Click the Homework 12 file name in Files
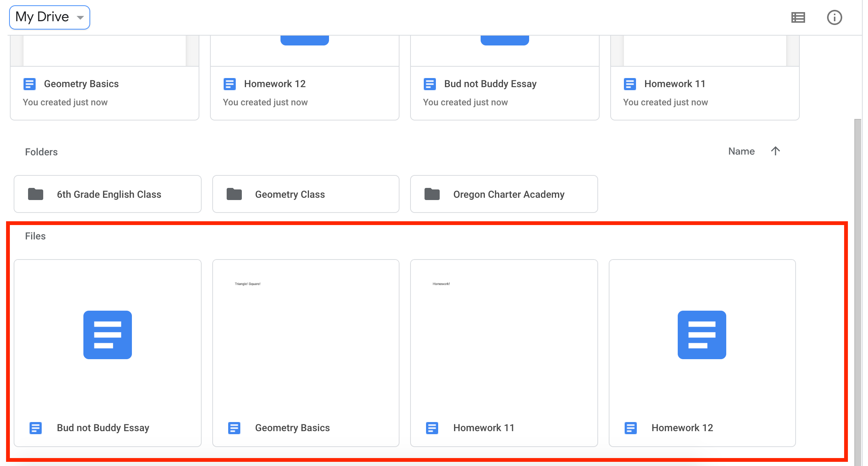Image resolution: width=868 pixels, height=466 pixels. pyautogui.click(x=682, y=428)
